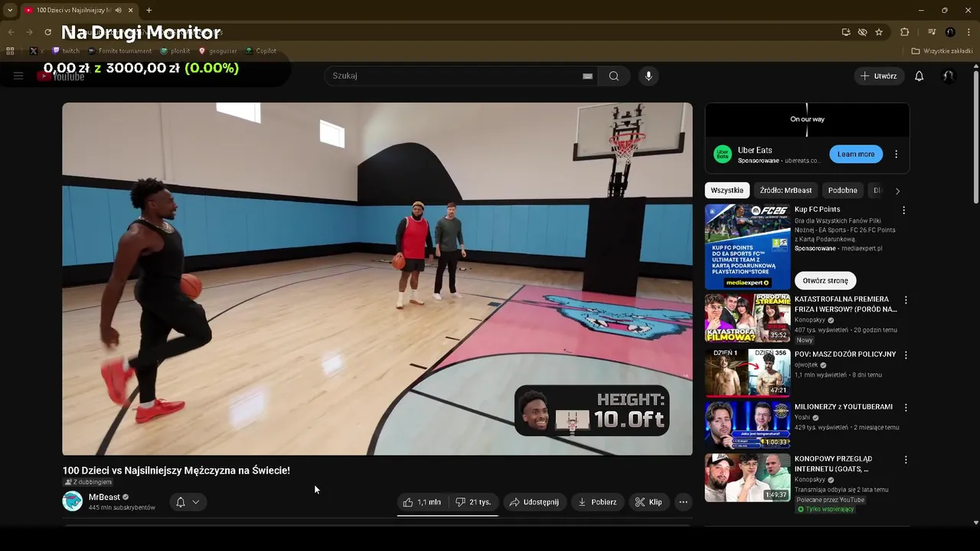
Task: Open the browser profile avatar
Action: (950, 32)
